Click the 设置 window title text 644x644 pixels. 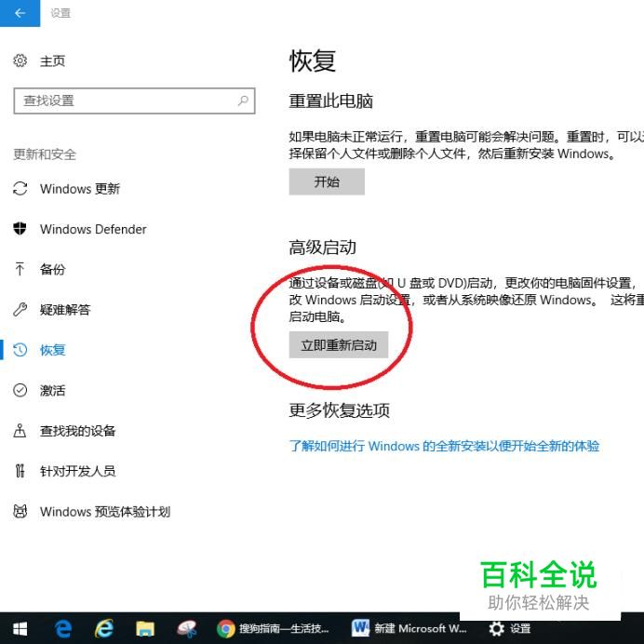60,13
